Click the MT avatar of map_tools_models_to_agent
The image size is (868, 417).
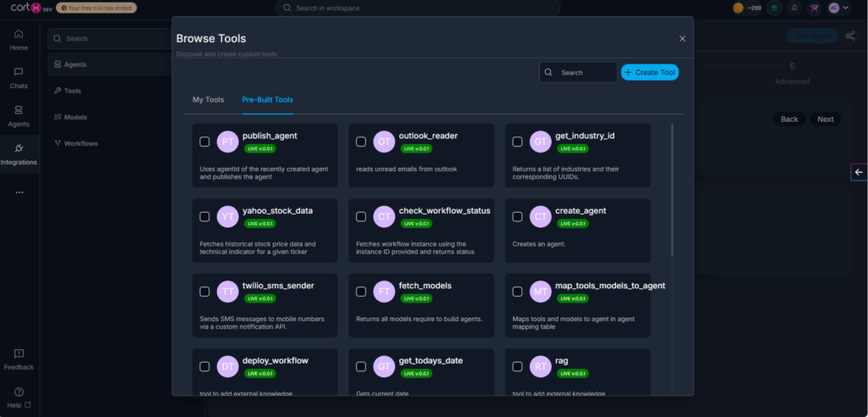click(540, 292)
